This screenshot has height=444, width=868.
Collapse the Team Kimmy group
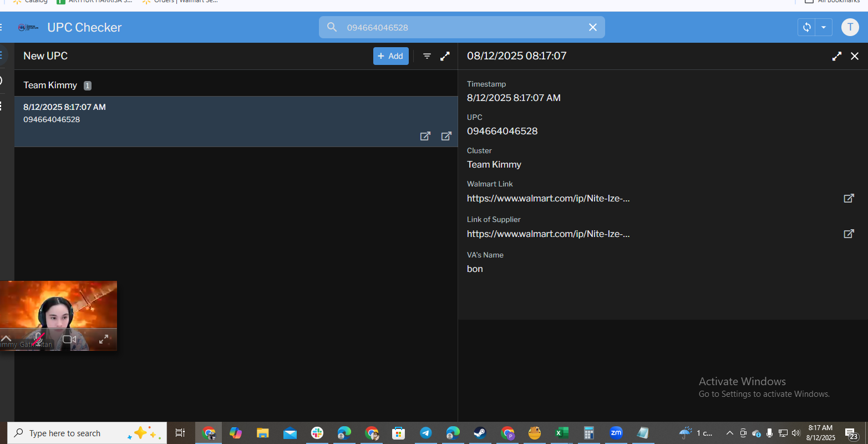[50, 85]
